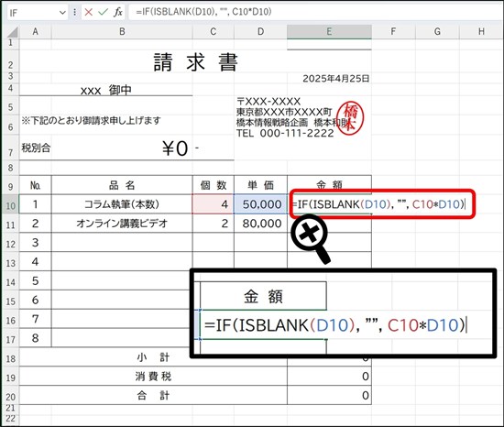The image size is (504, 427).
Task: Select column B header
Action: [122, 32]
